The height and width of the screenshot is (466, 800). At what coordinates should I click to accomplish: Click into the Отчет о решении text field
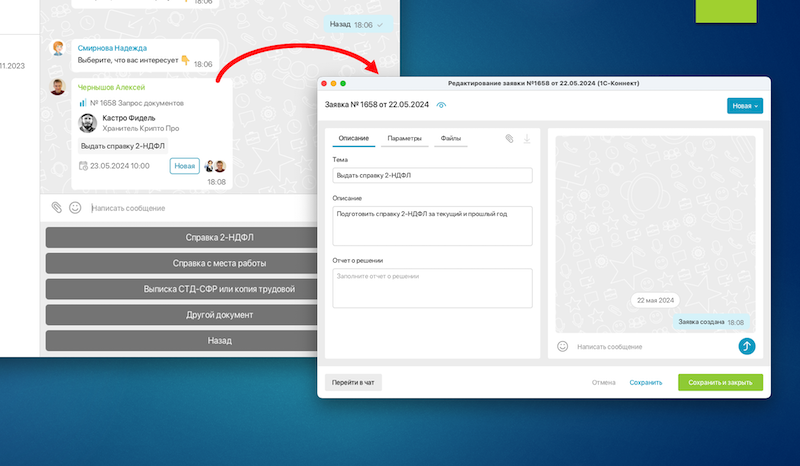pos(432,288)
